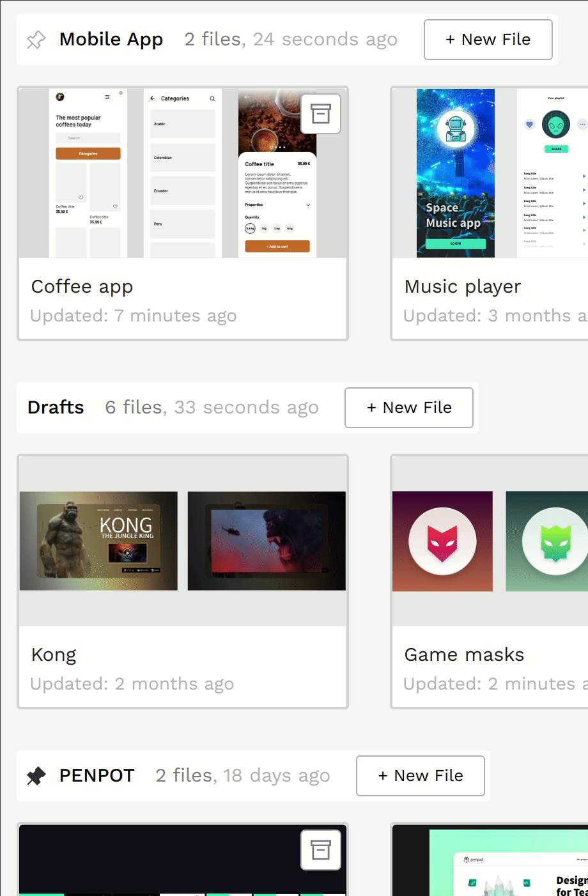Select the Game masks file name

coord(464,654)
